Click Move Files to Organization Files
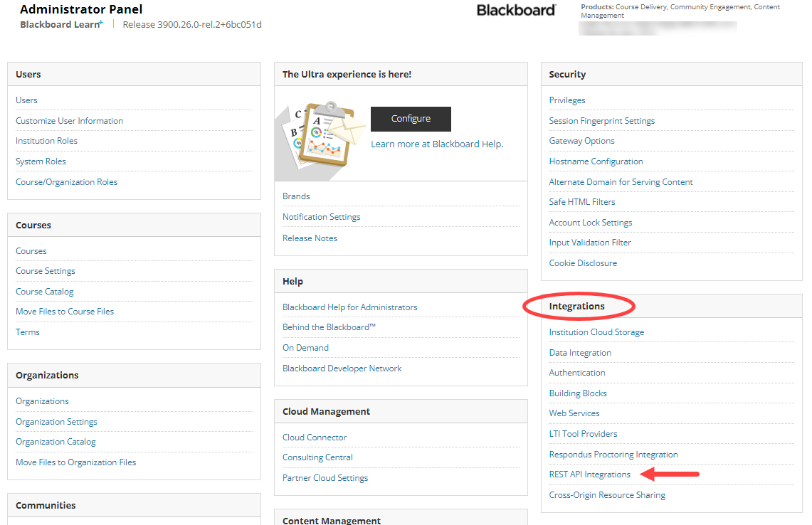The width and height of the screenshot is (812, 525). coord(75,462)
